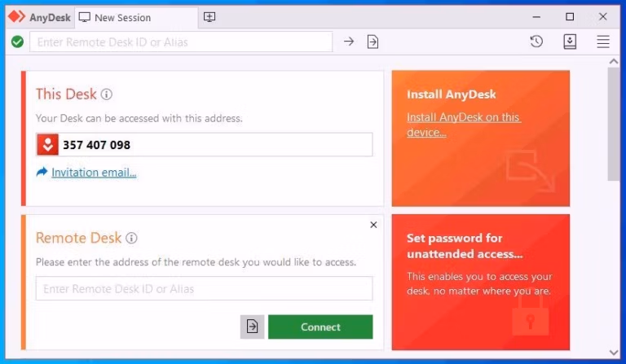Click the Remote Desk heading
This screenshot has height=364, width=626.
point(78,238)
